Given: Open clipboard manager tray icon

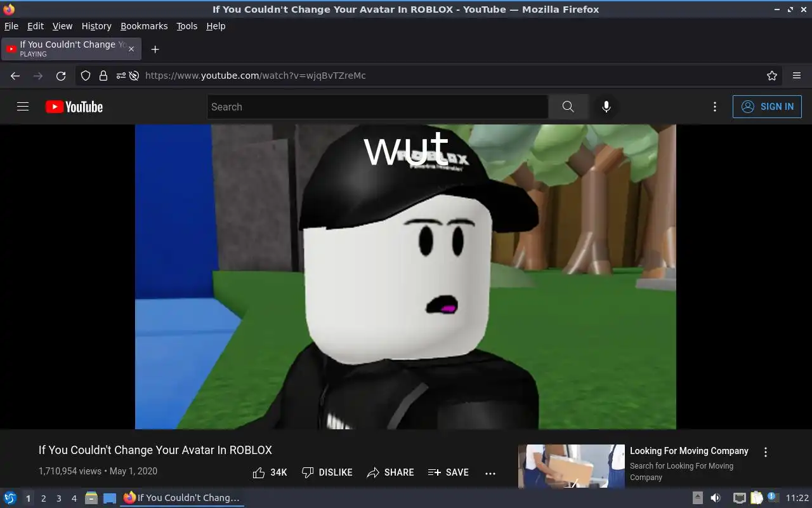Looking at the screenshot, I should 756,498.
